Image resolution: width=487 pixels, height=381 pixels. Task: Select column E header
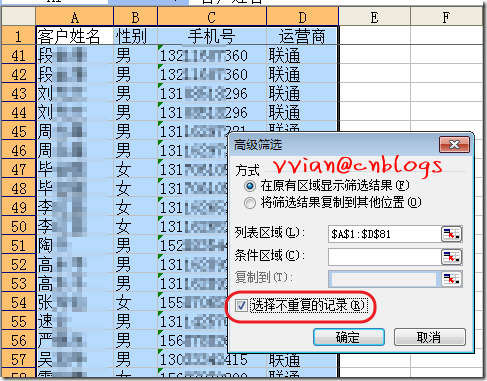point(375,17)
